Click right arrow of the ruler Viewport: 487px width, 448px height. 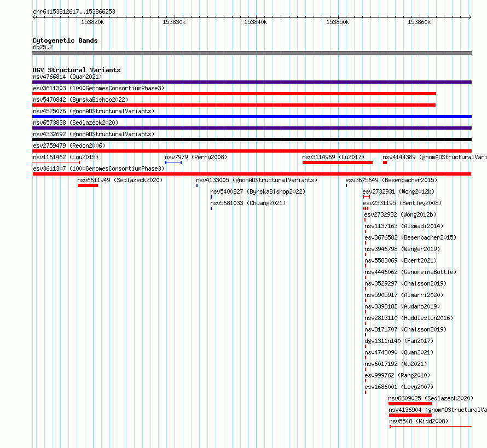click(470, 18)
